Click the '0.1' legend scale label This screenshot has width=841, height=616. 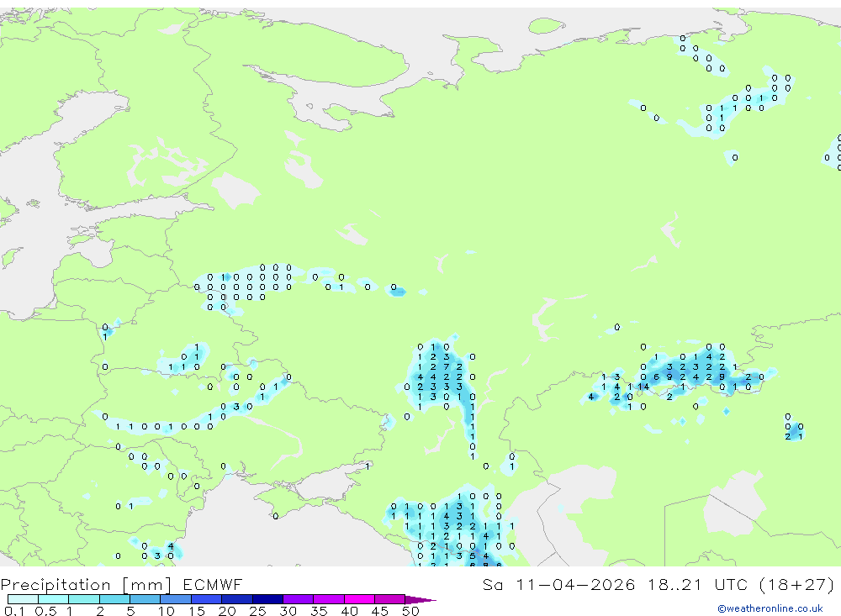[14, 611]
